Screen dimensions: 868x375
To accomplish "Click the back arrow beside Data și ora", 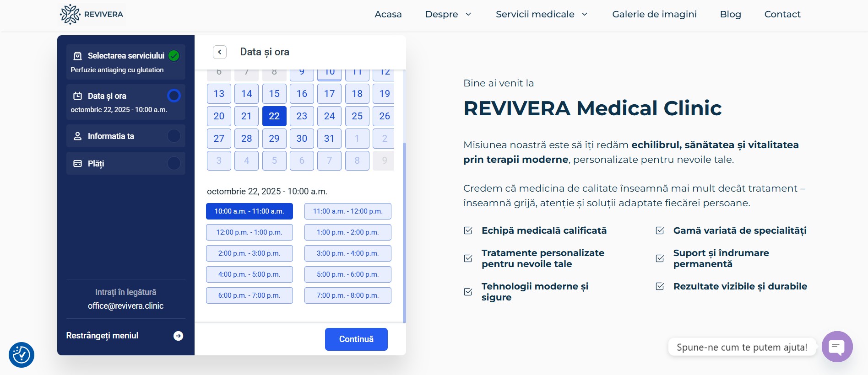I will [x=220, y=52].
